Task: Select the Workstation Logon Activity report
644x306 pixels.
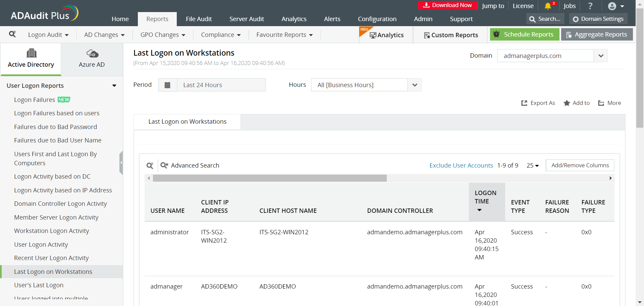Action: click(51, 231)
